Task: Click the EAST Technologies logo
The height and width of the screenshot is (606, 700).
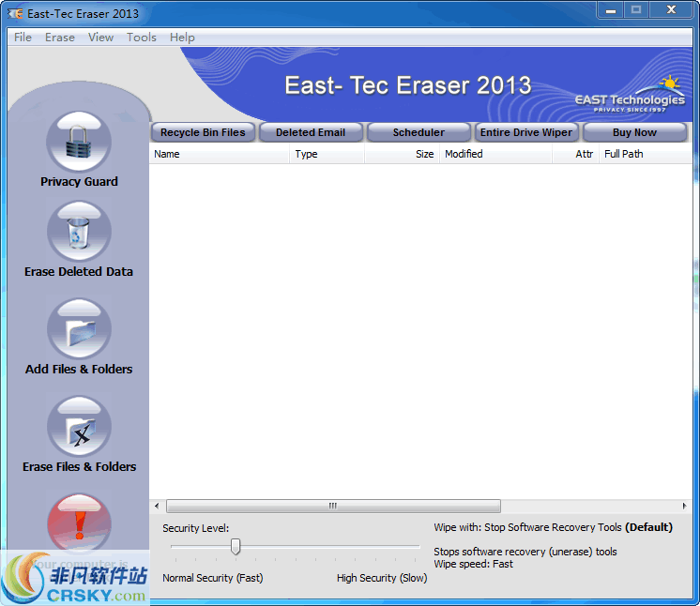Action: (x=630, y=95)
